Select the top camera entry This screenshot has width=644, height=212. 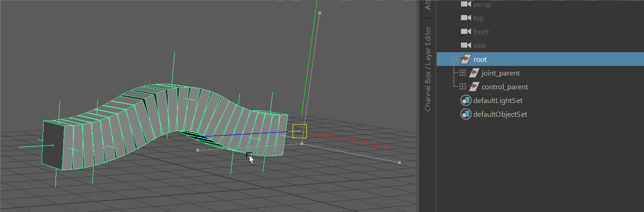(x=478, y=18)
